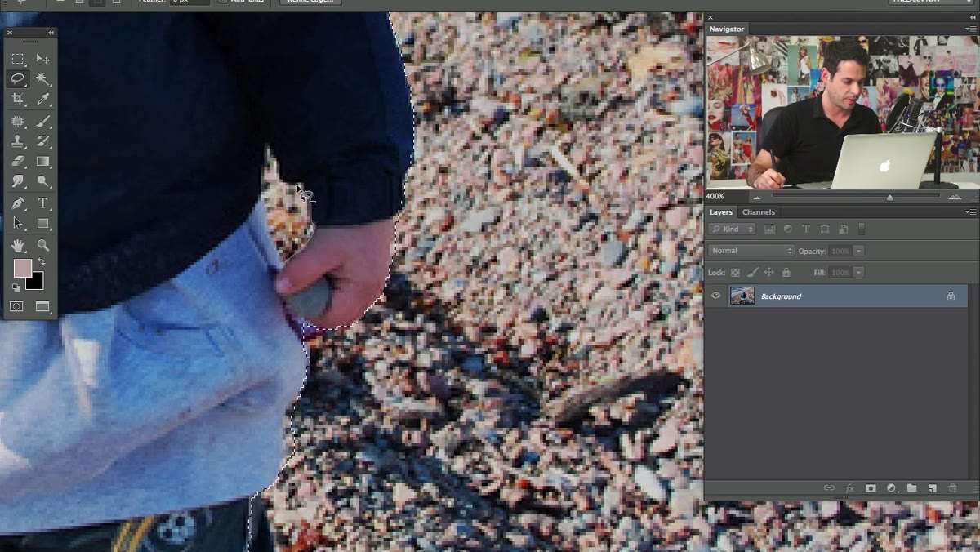Image resolution: width=980 pixels, height=552 pixels.
Task: Add a layer mask
Action: (871, 488)
